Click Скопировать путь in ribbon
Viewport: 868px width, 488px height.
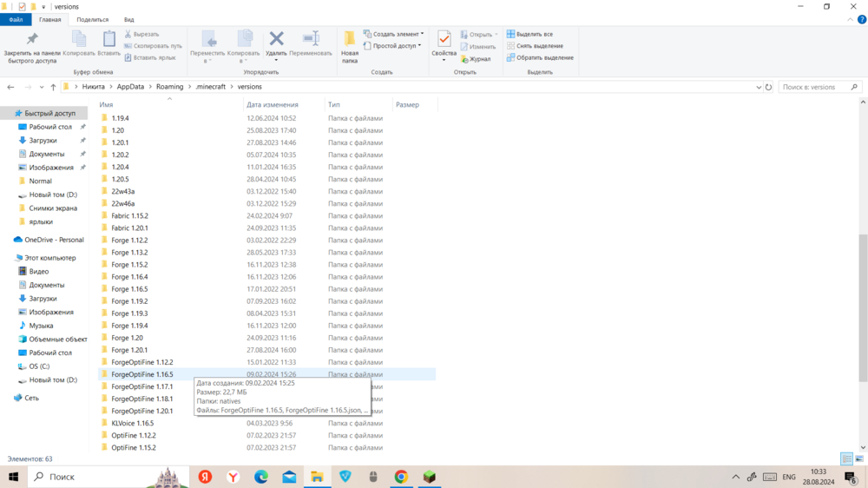tap(153, 46)
